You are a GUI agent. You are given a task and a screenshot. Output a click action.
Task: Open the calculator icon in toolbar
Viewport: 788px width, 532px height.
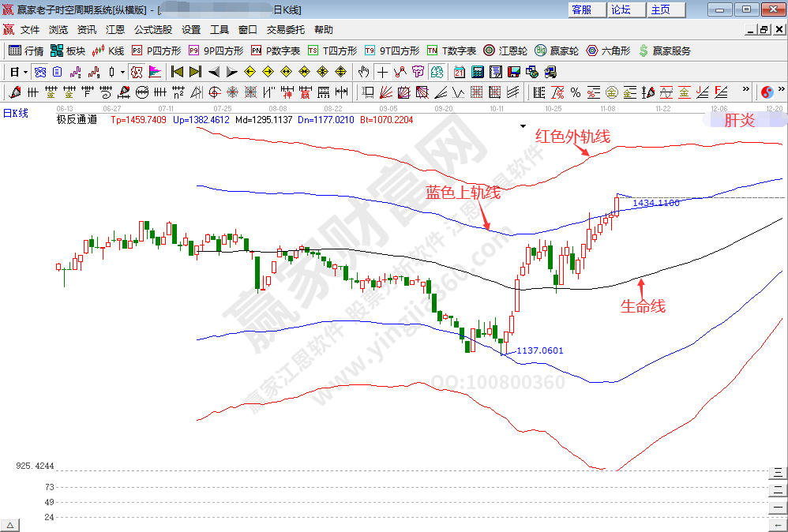(x=477, y=72)
